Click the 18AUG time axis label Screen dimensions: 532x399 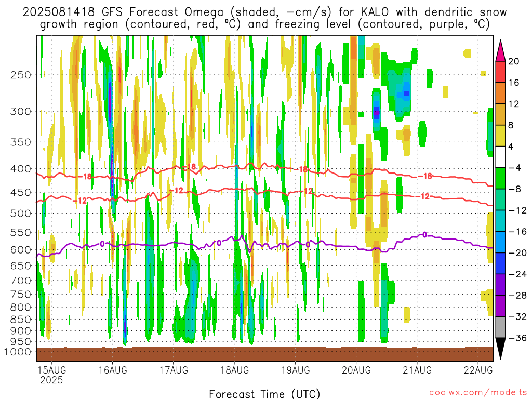coord(234,370)
